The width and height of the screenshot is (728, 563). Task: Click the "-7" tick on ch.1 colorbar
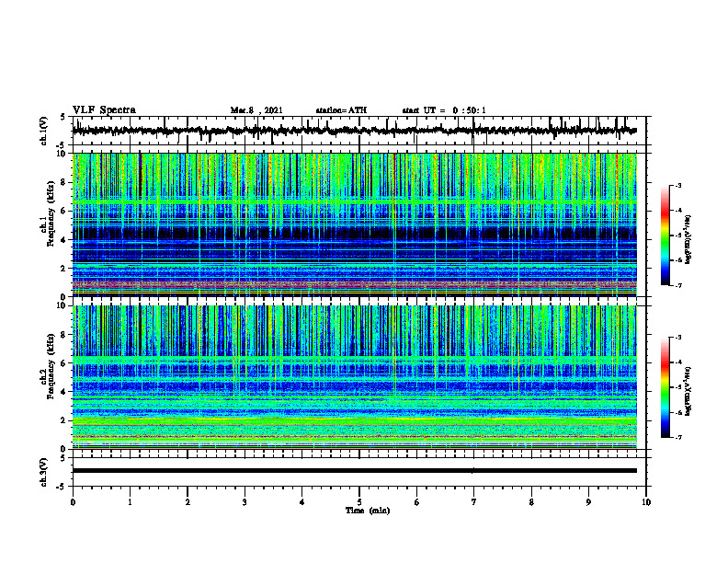(x=677, y=285)
